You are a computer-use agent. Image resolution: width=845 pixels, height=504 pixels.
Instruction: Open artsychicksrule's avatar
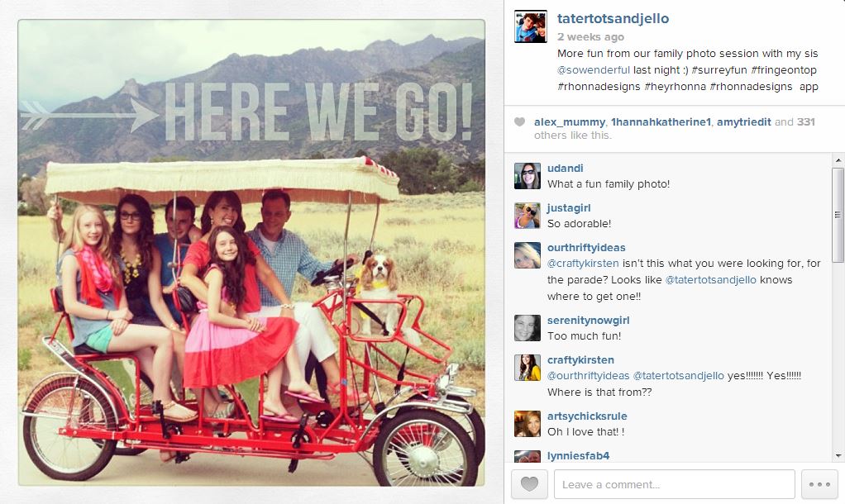click(527, 424)
